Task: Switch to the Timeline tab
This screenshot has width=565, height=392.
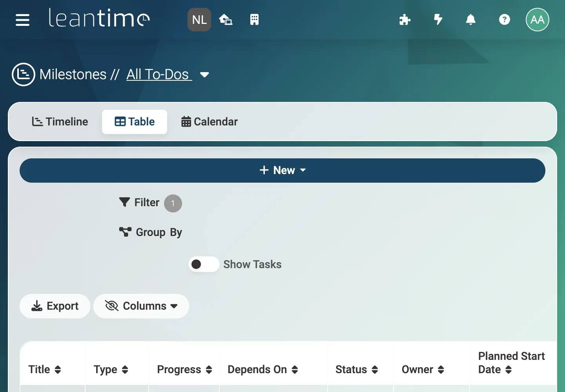Action: pyautogui.click(x=60, y=122)
